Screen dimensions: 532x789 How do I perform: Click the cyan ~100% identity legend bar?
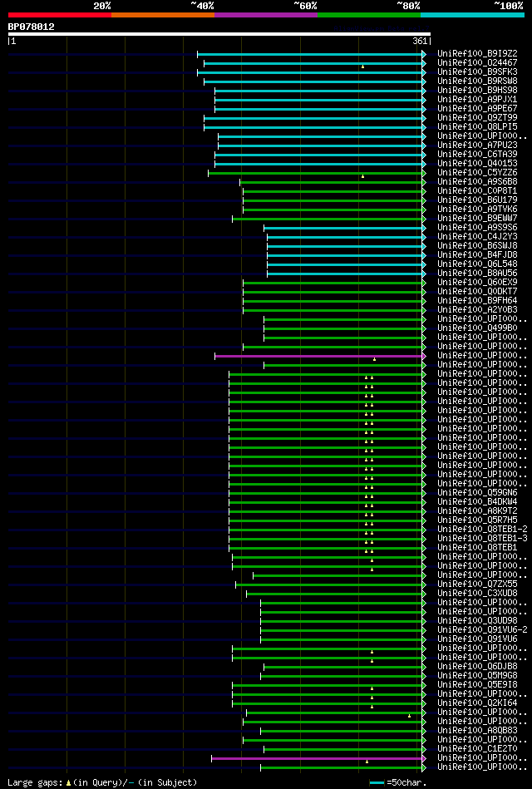(x=472, y=15)
